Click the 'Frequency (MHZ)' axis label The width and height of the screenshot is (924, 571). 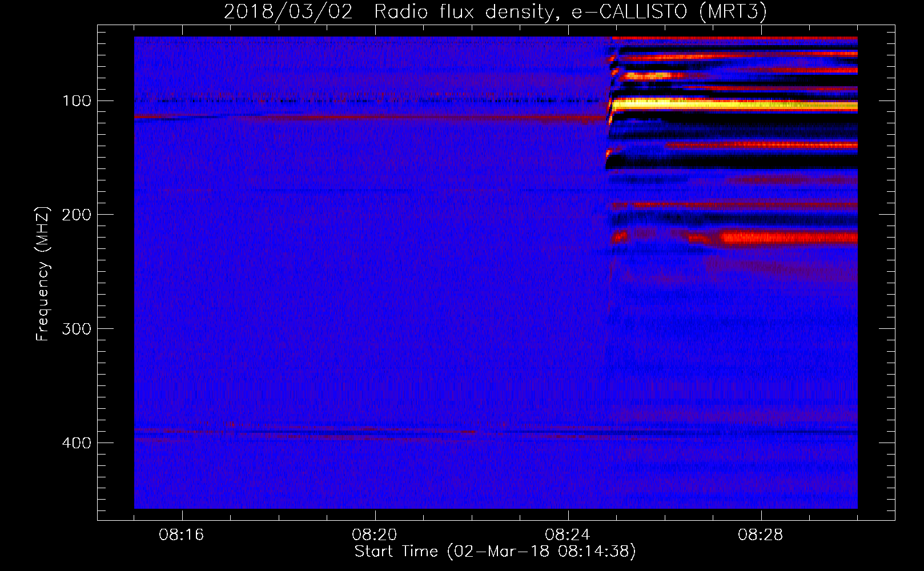click(x=43, y=274)
